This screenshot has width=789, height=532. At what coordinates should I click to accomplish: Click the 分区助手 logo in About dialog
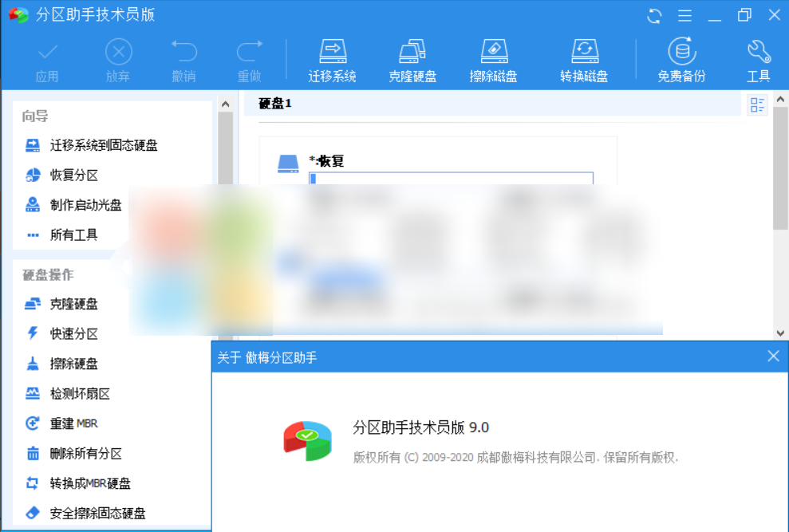pos(307,441)
